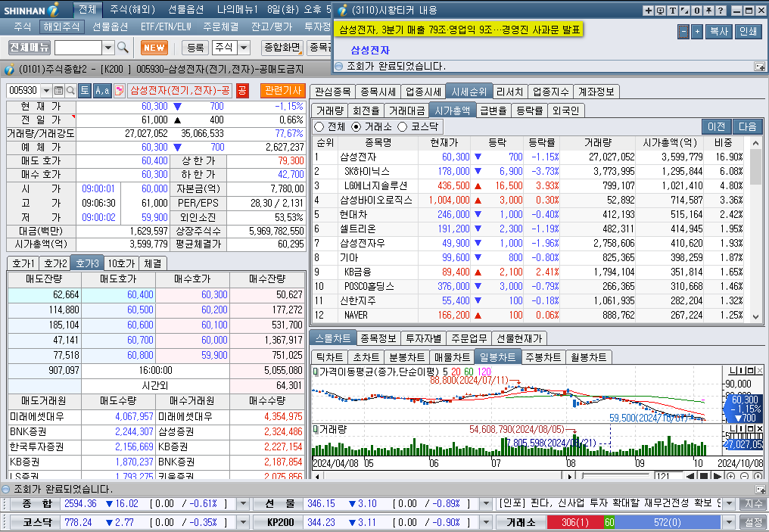Click the ranking table vertical scrollbar

point(756,229)
